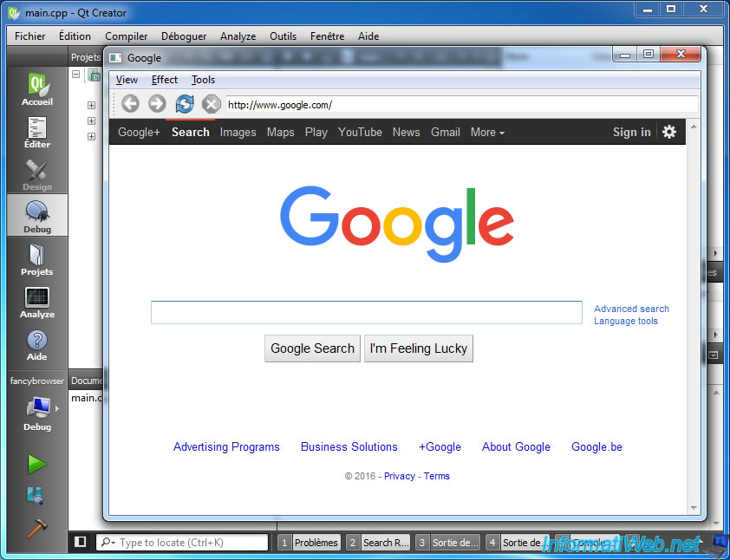Build the project with hammer icon

pos(36,528)
